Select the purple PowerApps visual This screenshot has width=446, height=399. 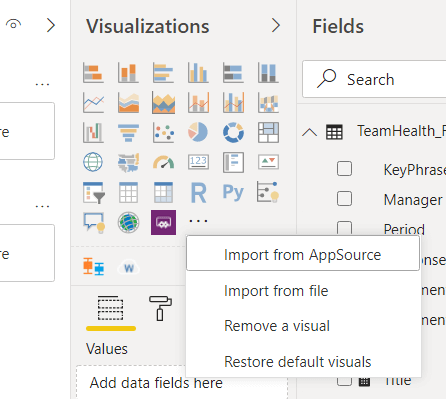[x=163, y=222]
